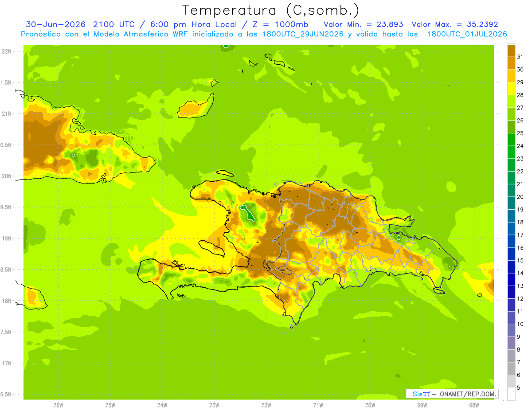Click the legend value label 14
Image resolution: width=532 pixels, height=411 pixels.
520,273
